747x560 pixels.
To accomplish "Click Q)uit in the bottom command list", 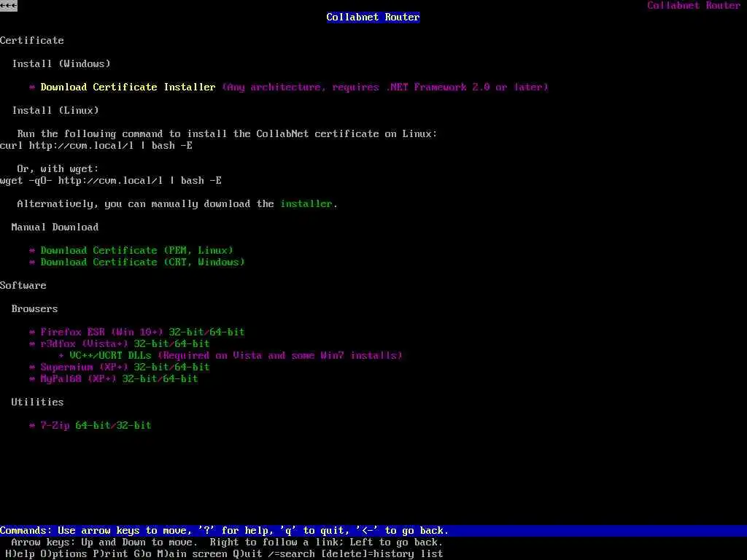I will (x=248, y=554).
